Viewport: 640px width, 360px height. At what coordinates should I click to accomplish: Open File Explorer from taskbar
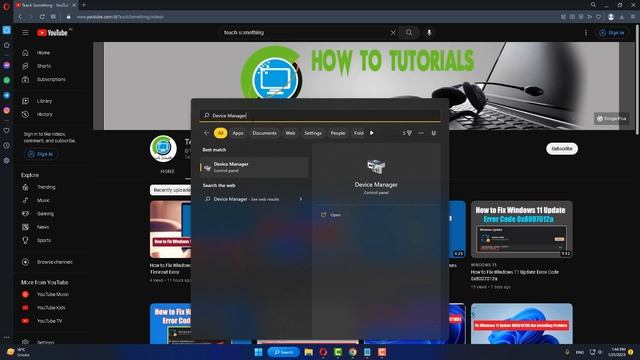[309, 352]
